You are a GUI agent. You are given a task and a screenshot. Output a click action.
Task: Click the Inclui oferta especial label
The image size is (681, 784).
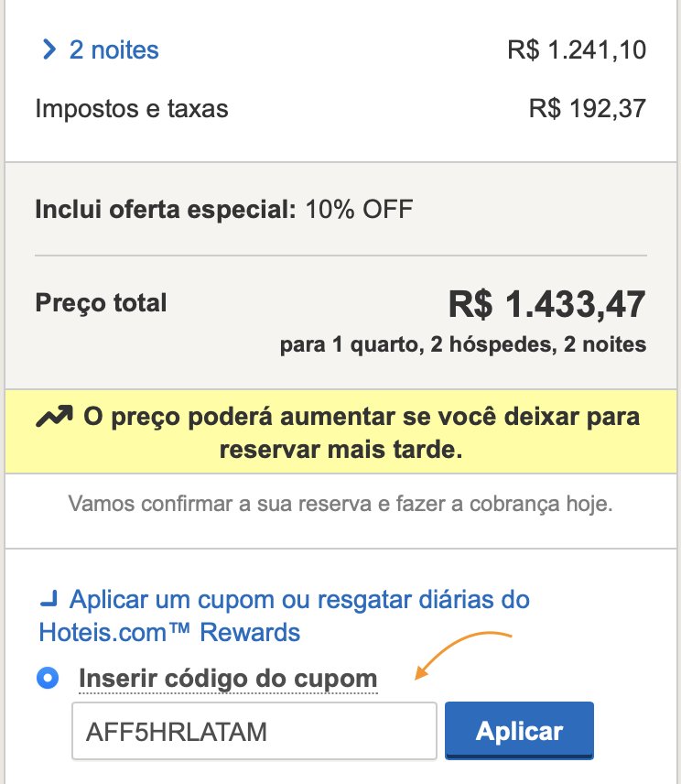pos(165,210)
